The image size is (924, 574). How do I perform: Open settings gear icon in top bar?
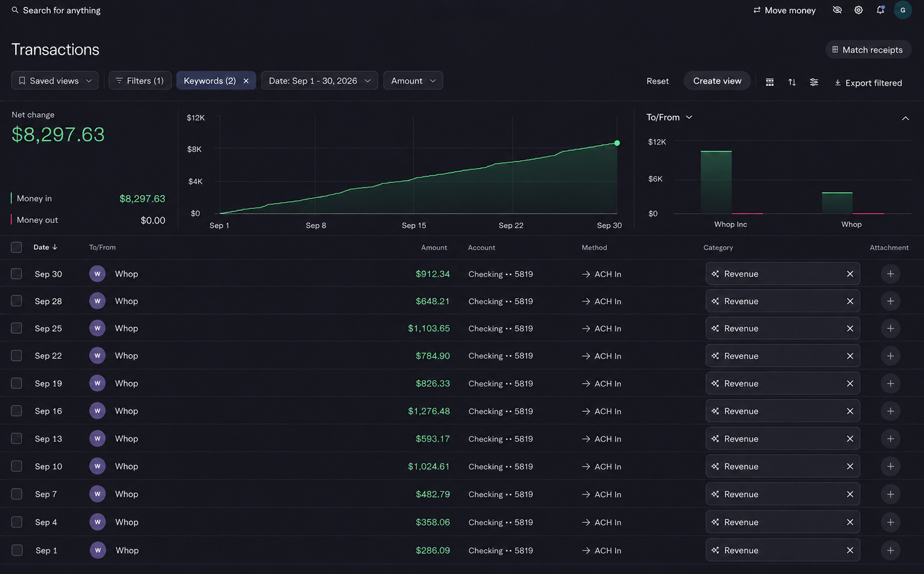(x=858, y=10)
